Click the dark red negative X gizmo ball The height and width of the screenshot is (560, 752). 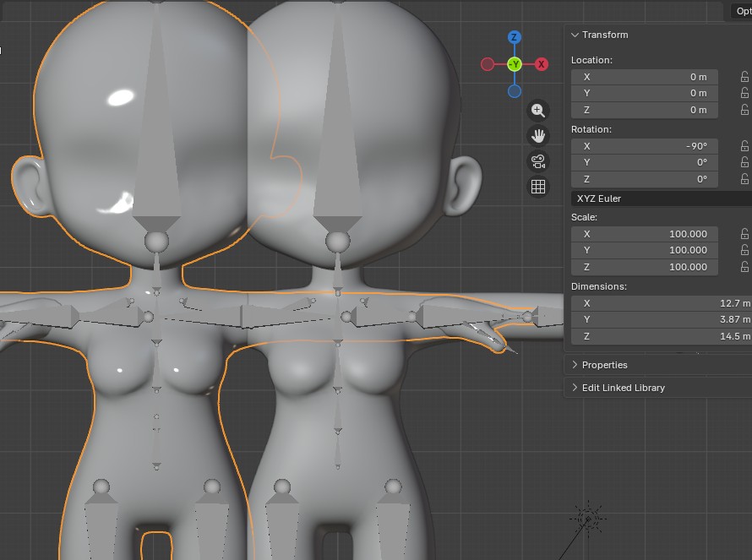coord(488,64)
